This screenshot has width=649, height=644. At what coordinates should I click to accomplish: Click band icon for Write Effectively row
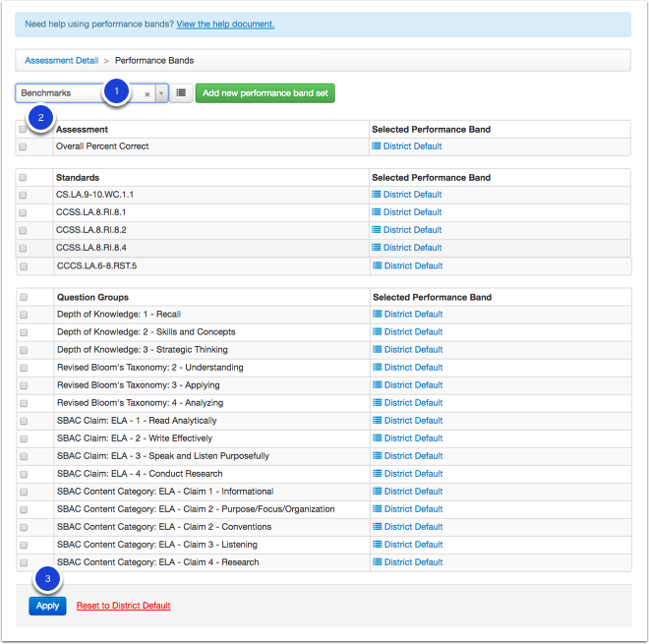[377, 438]
